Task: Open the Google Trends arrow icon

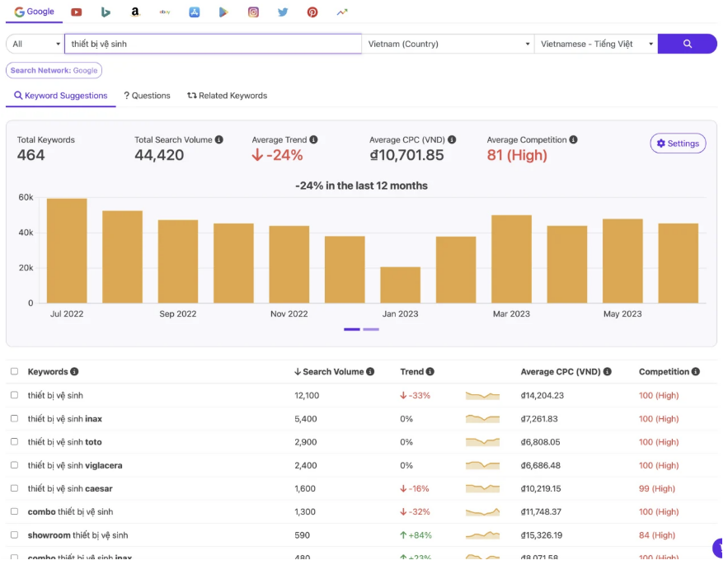Action: tap(342, 12)
